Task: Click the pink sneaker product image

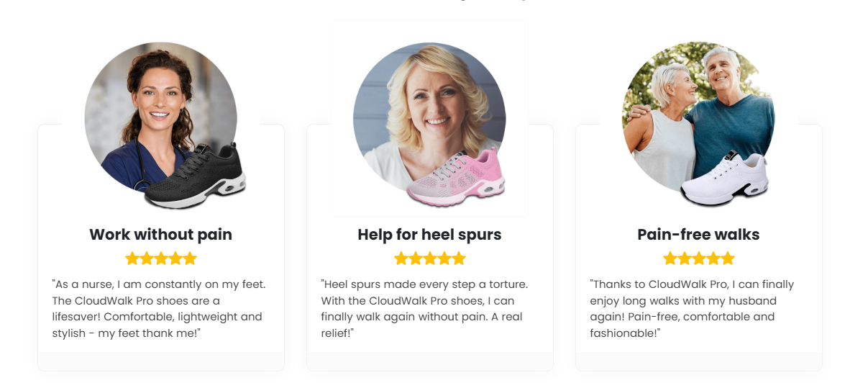Action: pos(456,176)
